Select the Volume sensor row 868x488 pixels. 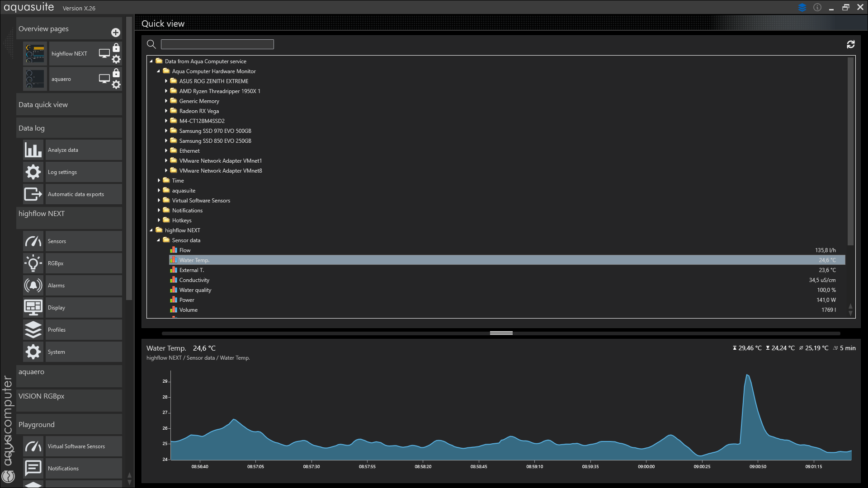(507, 310)
